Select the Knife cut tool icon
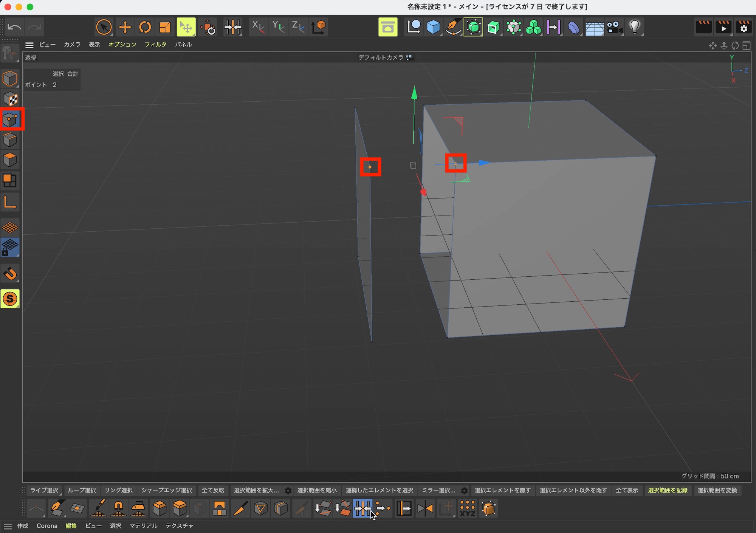 pyautogui.click(x=240, y=508)
